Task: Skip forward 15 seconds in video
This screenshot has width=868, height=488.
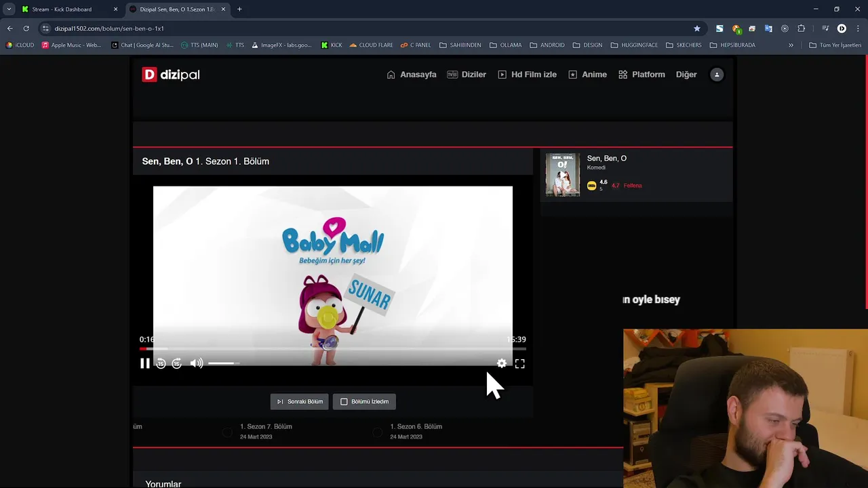Action: (176, 364)
